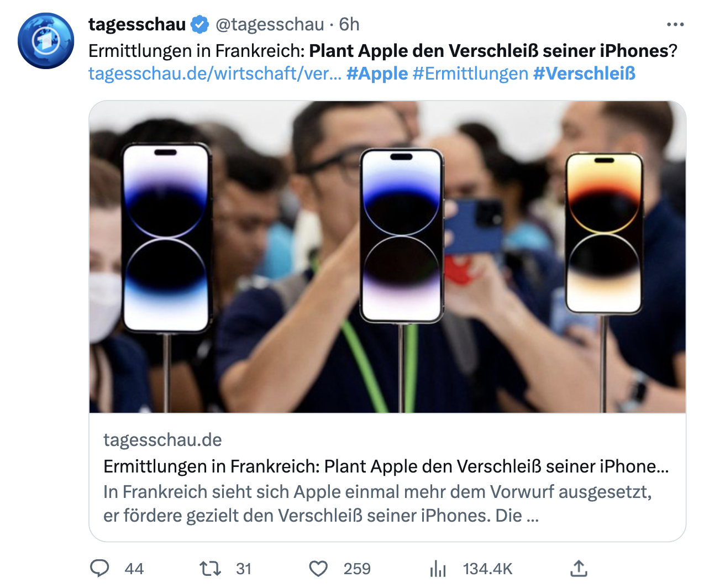Open the #Ermittlungen hashtag
This screenshot has height=588, width=704.
[x=471, y=73]
